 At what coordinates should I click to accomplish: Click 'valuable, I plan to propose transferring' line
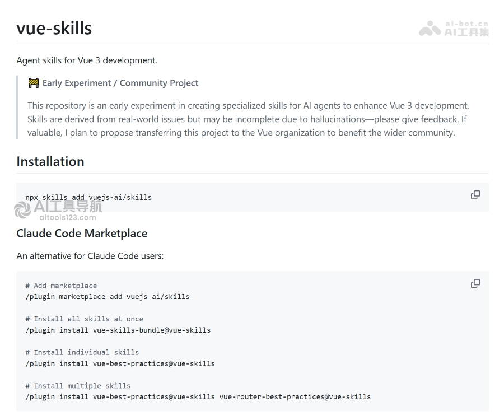tap(241, 133)
